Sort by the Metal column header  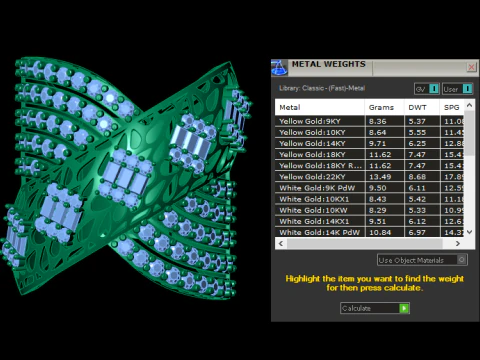[320, 107]
